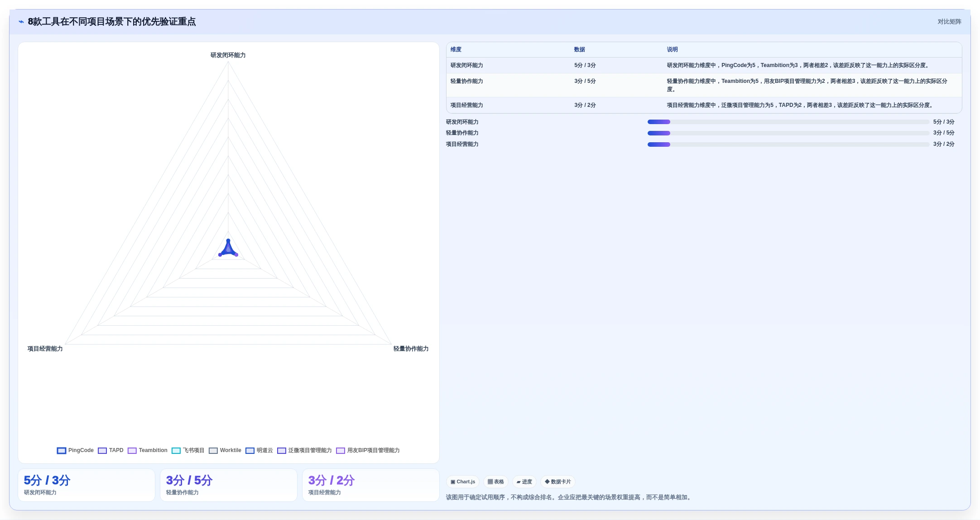The image size is (980, 520).
Task: Click the 研发闭环能力 radar axis label
Action: coord(228,55)
